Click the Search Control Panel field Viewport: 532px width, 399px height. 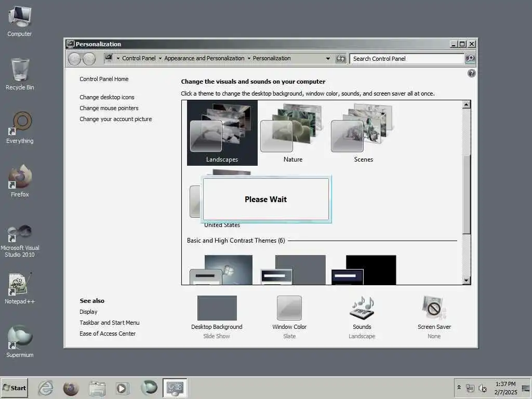point(407,59)
